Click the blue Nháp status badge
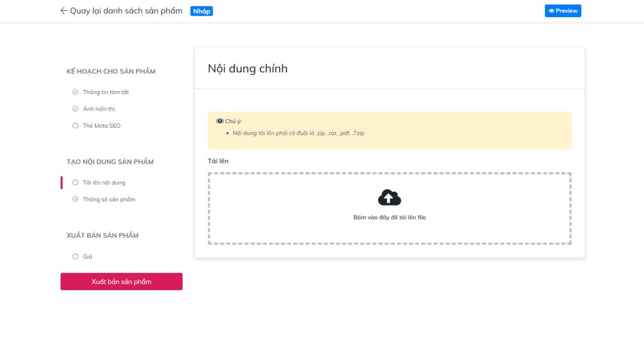 click(202, 10)
